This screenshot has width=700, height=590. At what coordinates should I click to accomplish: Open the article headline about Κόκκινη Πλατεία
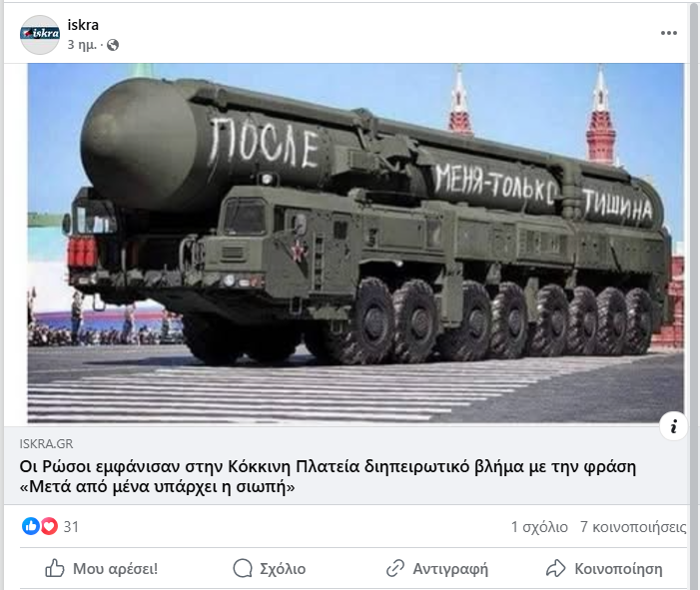(x=328, y=476)
